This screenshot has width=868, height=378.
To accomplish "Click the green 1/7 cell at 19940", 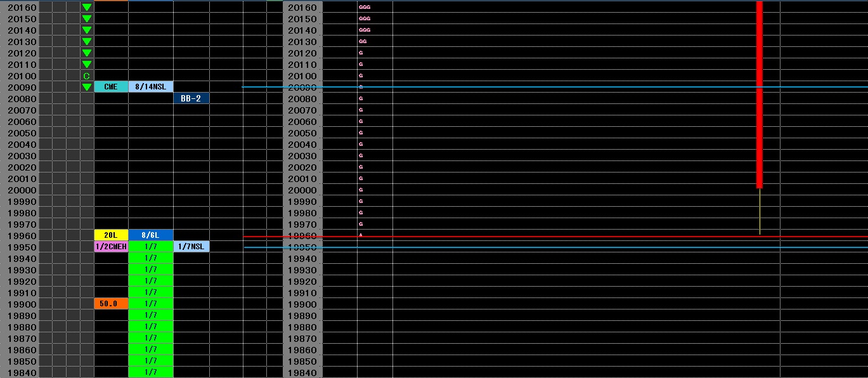I will (x=150, y=258).
